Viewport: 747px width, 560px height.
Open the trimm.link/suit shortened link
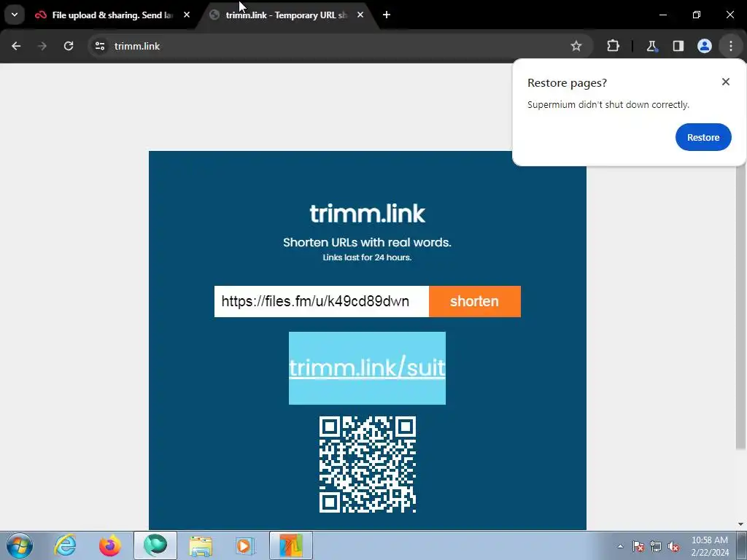[368, 368]
